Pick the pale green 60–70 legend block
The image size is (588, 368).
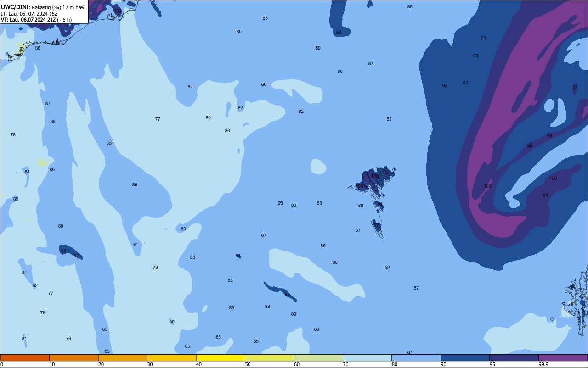tap(318, 357)
